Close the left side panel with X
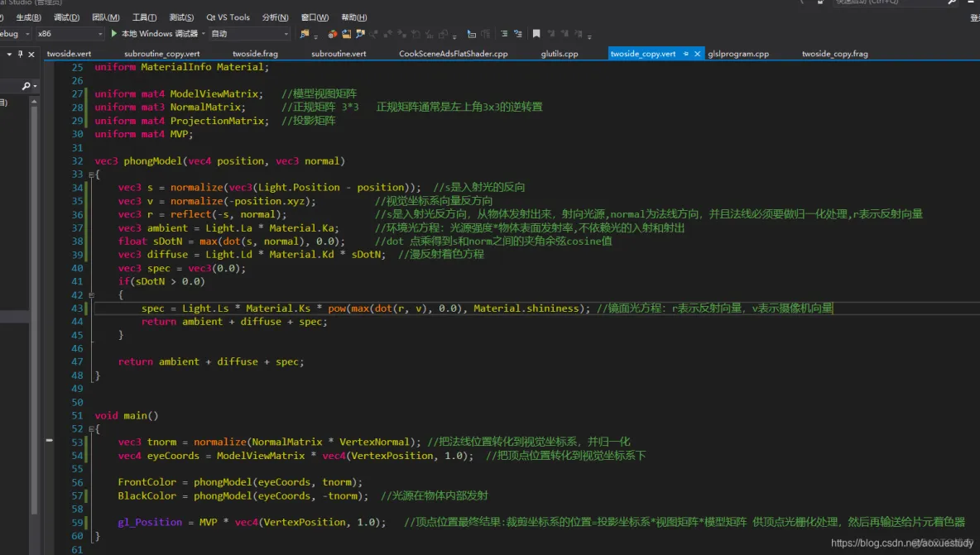 tap(31, 55)
